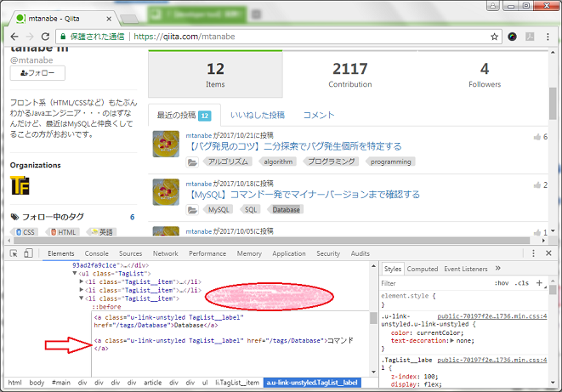Screen dimensions: 562x392
Task: Click the programming tag
Action: tap(390, 162)
